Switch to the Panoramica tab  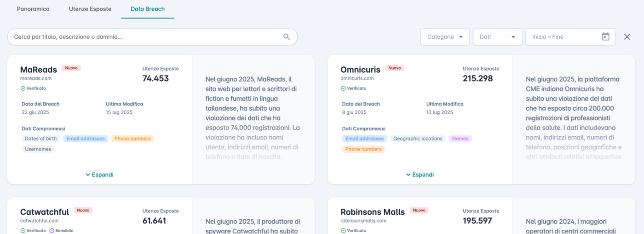pyautogui.click(x=33, y=9)
